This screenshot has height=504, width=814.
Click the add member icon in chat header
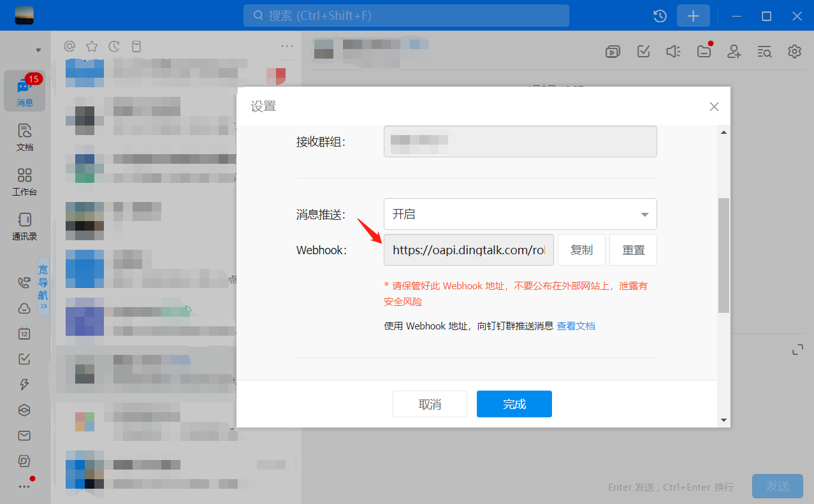tap(734, 52)
